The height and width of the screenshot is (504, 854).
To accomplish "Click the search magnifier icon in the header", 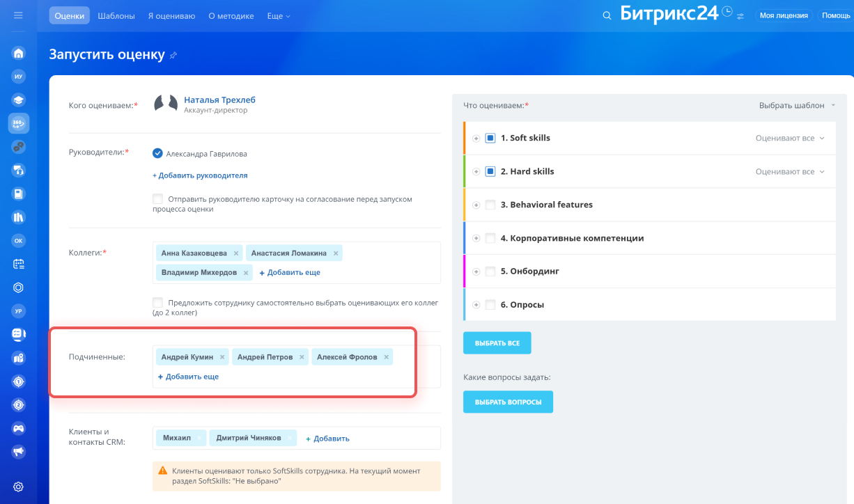I will 607,15.
